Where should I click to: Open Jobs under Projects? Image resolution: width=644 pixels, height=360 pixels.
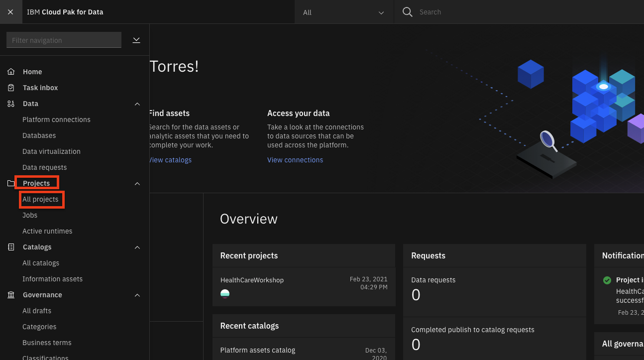pyautogui.click(x=30, y=215)
